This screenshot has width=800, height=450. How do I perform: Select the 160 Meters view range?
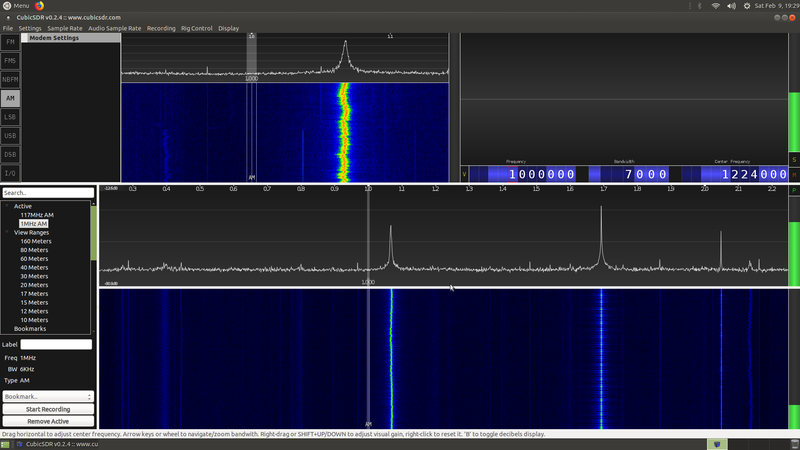tap(36, 241)
